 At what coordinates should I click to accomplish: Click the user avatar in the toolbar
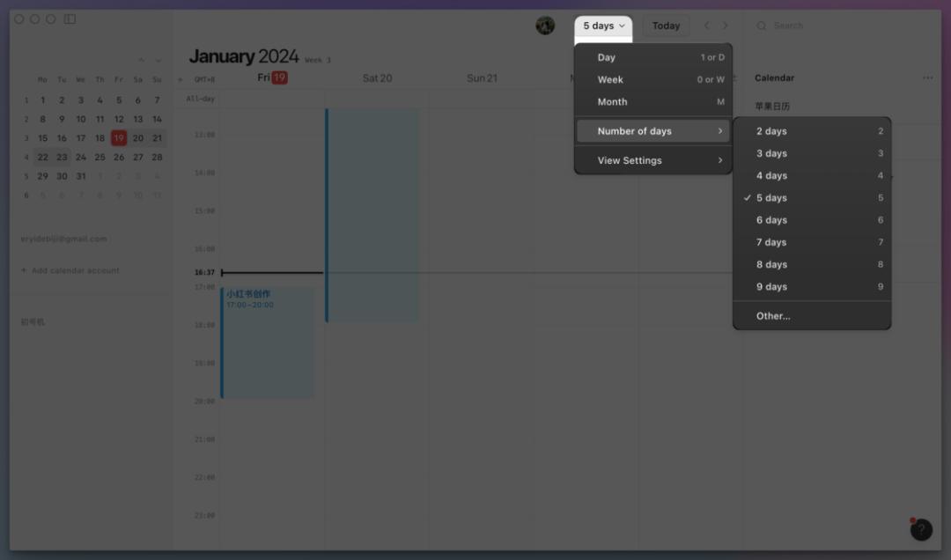coord(545,26)
